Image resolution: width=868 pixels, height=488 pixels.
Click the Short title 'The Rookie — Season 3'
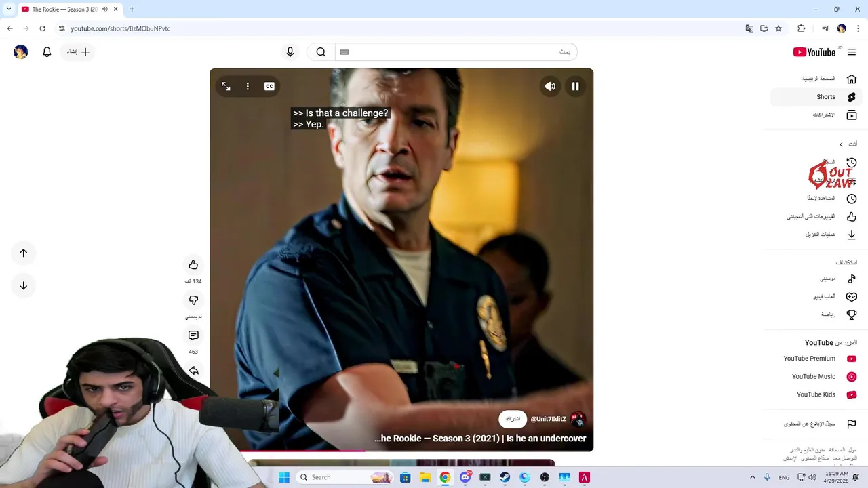tap(480, 439)
